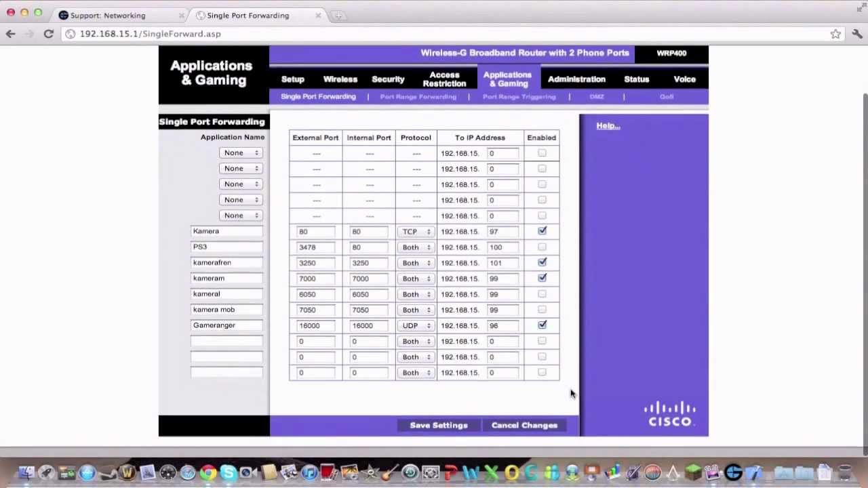Open the Access Restriction tab
The height and width of the screenshot is (488, 868).
pyautogui.click(x=444, y=79)
